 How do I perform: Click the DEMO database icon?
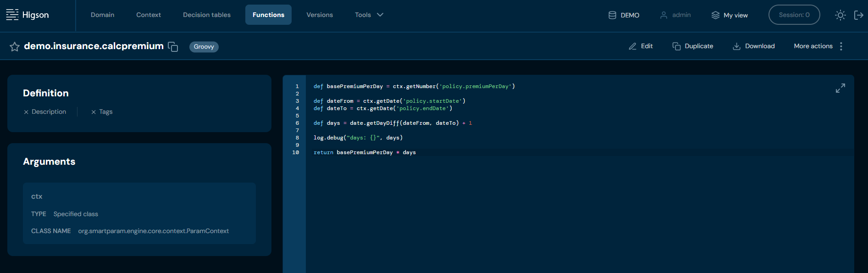pos(612,15)
